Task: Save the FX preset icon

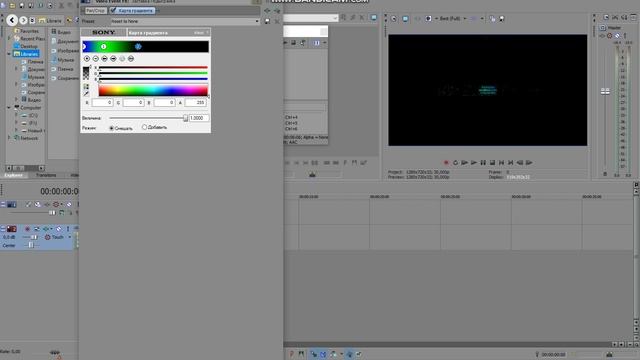Action: 267,21
